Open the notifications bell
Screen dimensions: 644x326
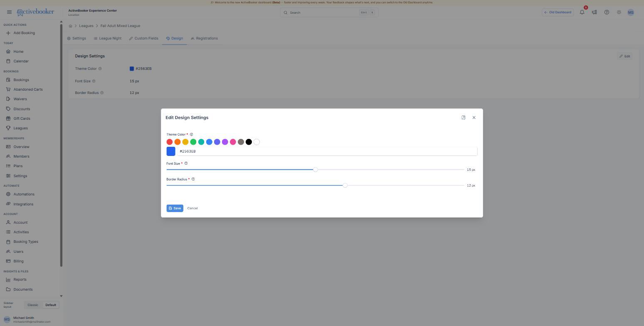click(x=582, y=12)
